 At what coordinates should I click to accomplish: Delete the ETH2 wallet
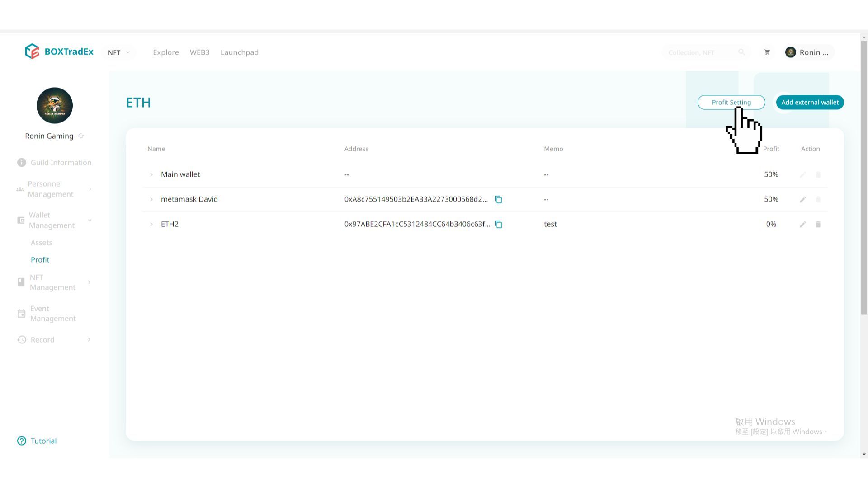[x=818, y=224]
